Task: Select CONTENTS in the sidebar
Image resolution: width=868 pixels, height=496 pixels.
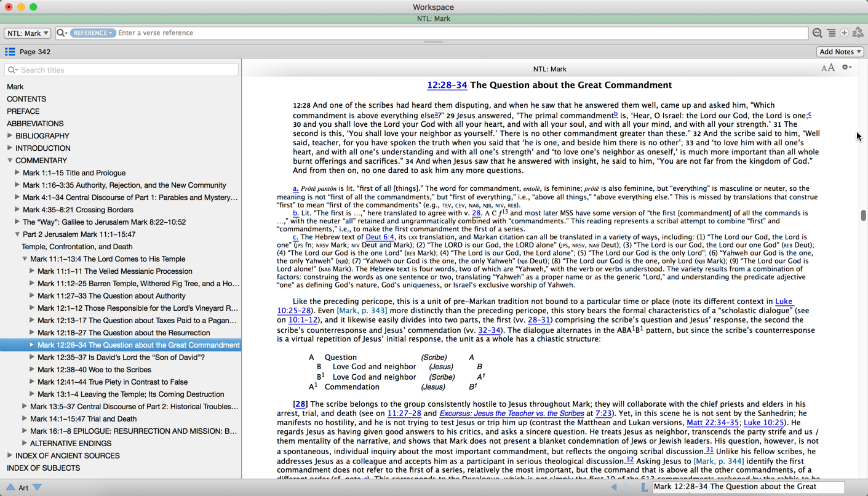Action: [x=26, y=99]
